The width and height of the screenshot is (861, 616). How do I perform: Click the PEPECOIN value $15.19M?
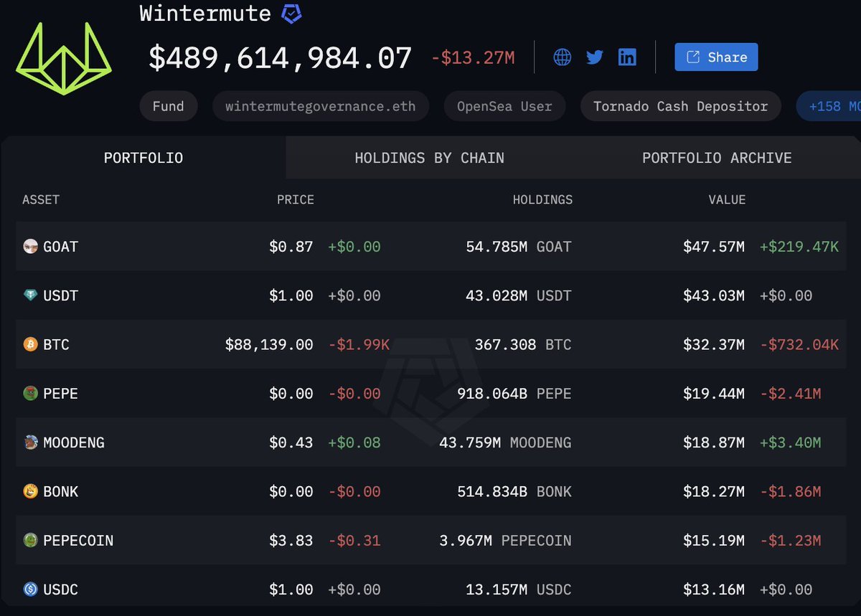pos(714,540)
